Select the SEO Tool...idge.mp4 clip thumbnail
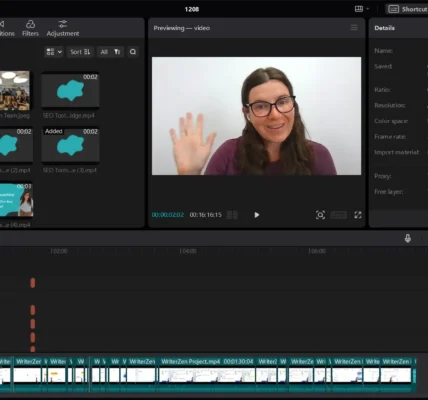 point(70,90)
